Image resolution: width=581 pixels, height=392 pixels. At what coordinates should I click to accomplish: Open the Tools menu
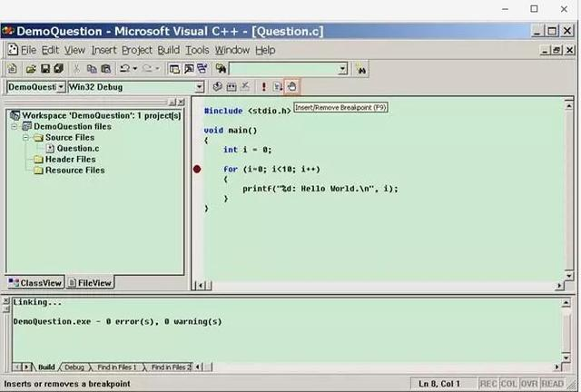197,50
